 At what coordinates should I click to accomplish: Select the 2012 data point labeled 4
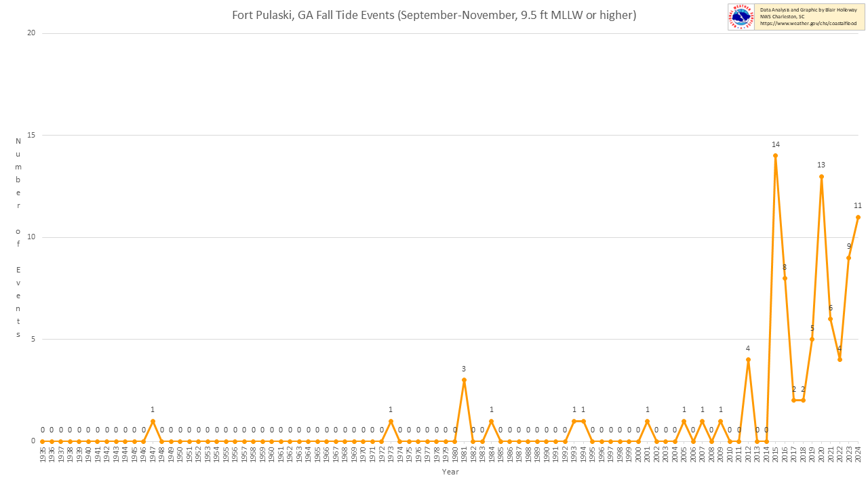tap(748, 360)
